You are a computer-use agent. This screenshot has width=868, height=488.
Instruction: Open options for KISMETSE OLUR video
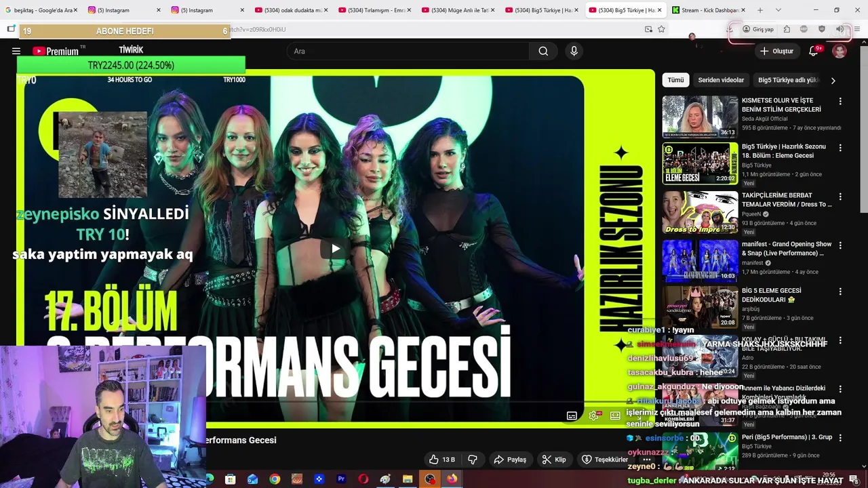(840, 101)
